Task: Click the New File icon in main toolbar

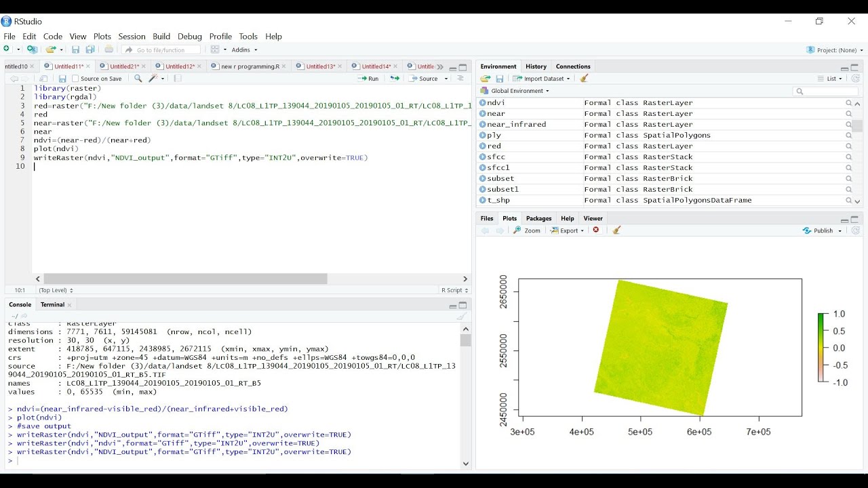Action: tap(7, 49)
